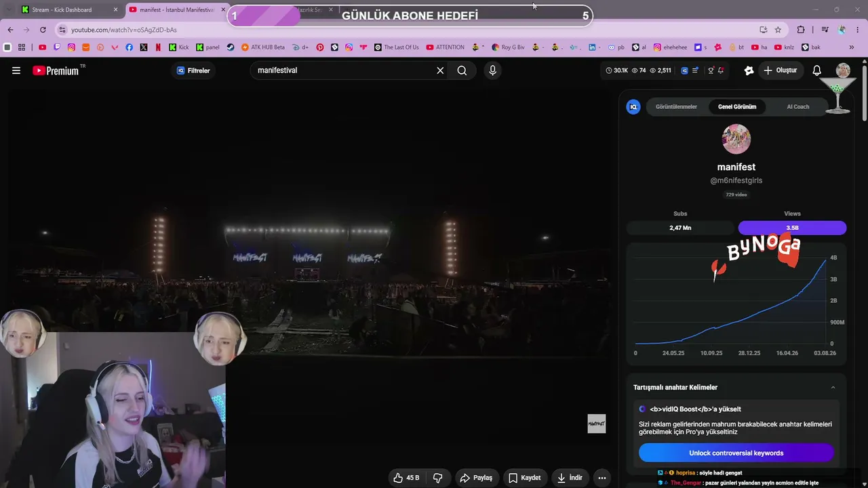Click the vidIQ logo in side panel
868x488 pixels.
click(x=633, y=106)
